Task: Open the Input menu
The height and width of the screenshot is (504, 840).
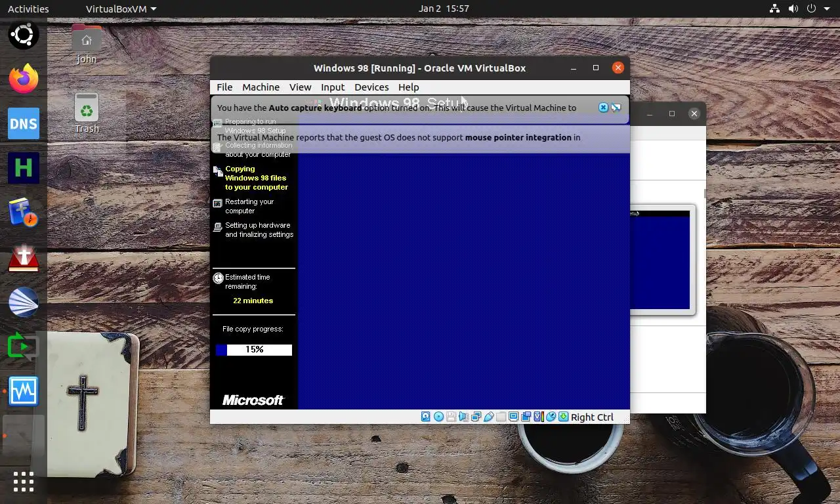Action: [x=333, y=87]
